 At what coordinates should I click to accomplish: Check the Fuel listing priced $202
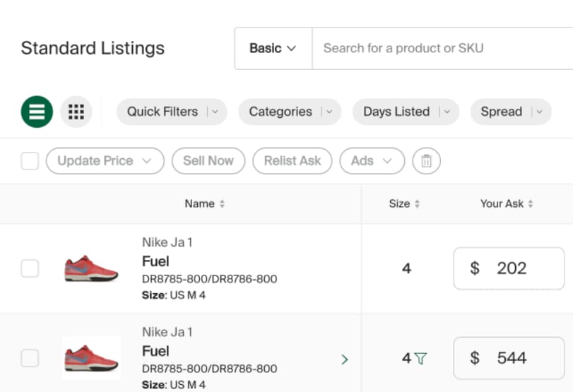point(30,268)
